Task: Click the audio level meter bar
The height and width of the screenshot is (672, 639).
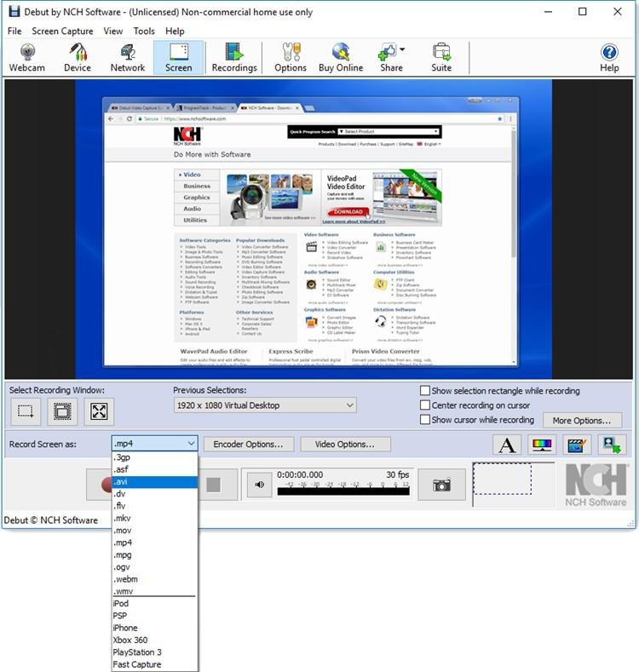Action: pos(343,491)
